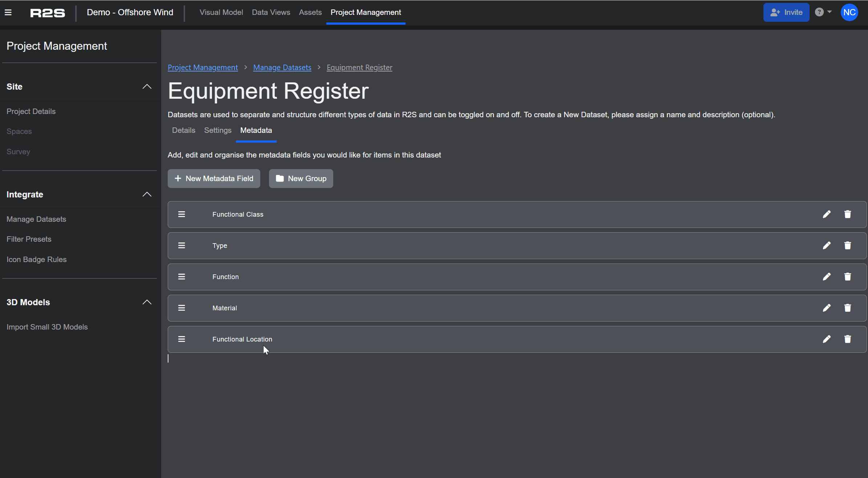Edit the Type metadata field
This screenshot has width=868, height=478.
click(x=827, y=246)
